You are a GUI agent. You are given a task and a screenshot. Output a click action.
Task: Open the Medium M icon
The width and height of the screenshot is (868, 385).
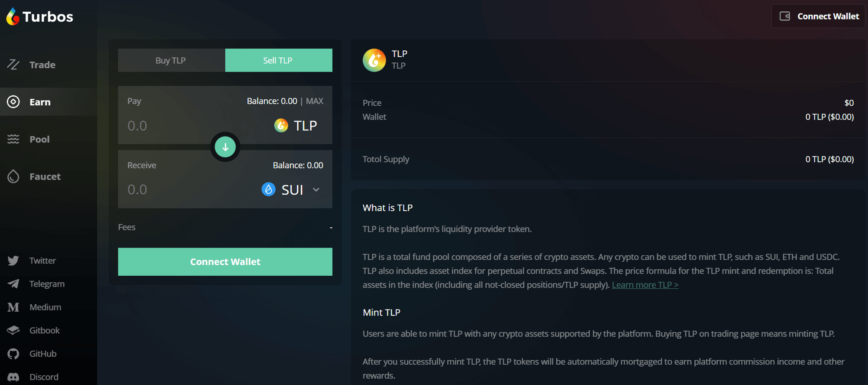(13, 307)
